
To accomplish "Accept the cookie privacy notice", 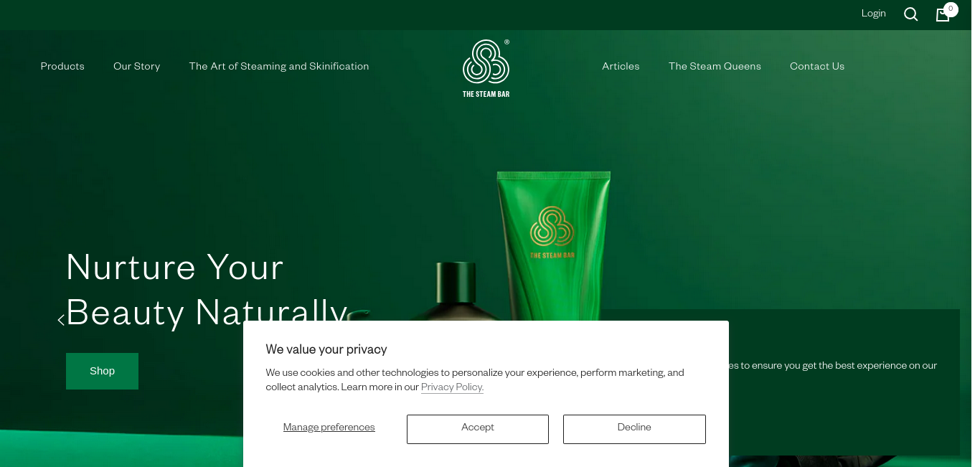I will pyautogui.click(x=478, y=429).
